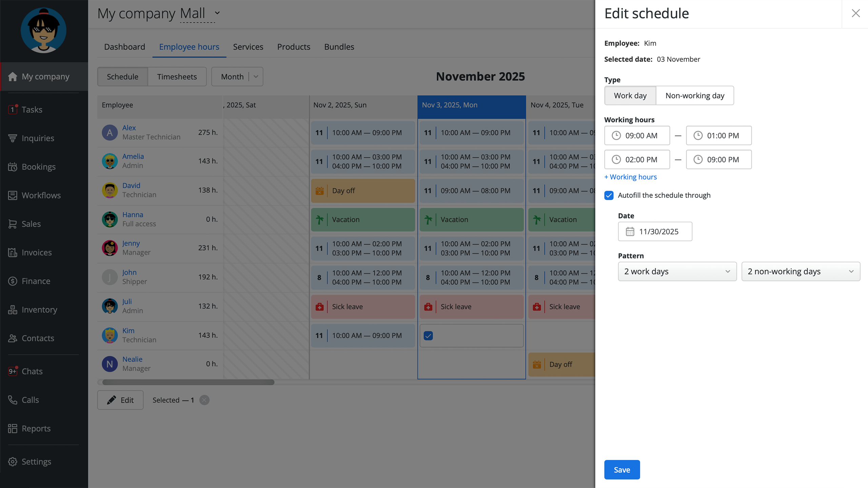Click the Settings gear icon

13,462
